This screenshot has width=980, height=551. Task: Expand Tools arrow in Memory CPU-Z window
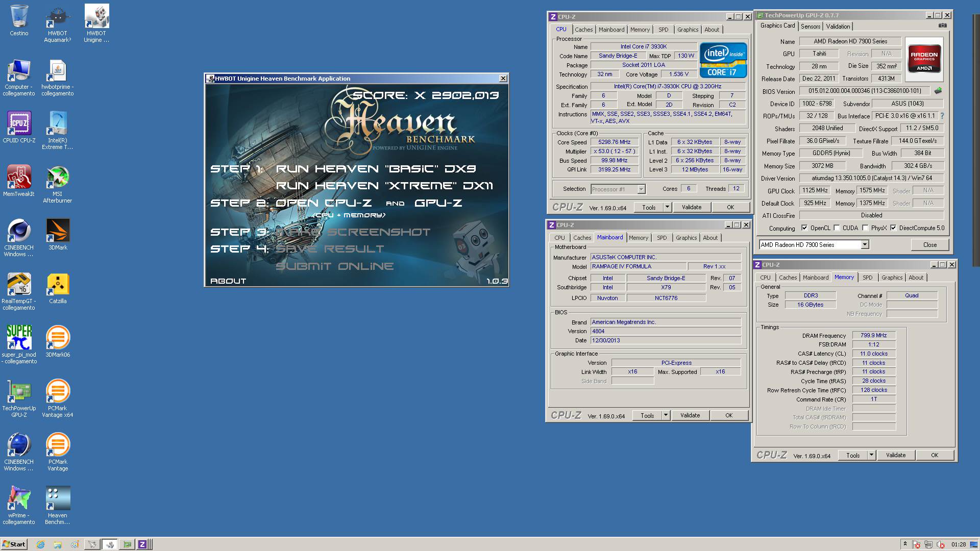click(x=871, y=455)
